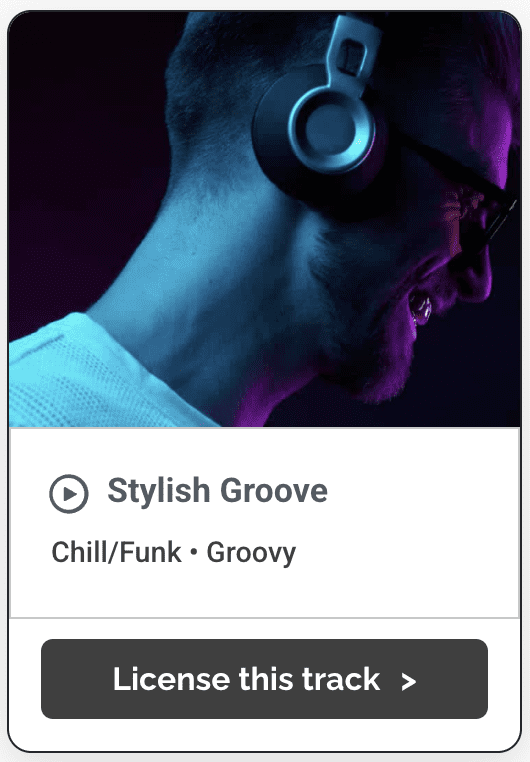
Task: Click the word Groove in the title
Action: pyautogui.click(x=274, y=490)
